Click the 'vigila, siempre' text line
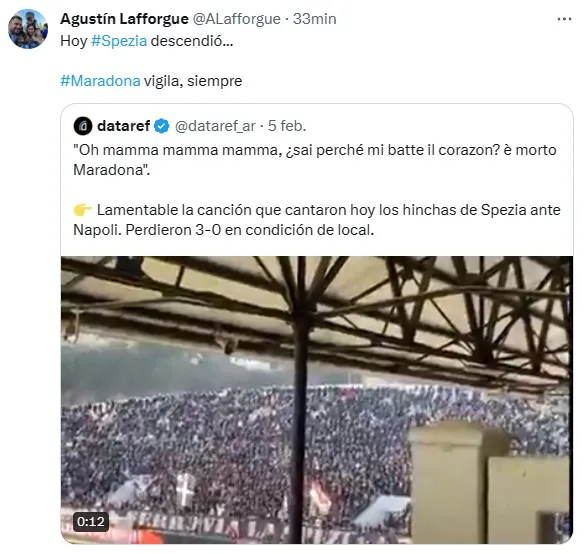The height and width of the screenshot is (554, 584). tap(193, 80)
